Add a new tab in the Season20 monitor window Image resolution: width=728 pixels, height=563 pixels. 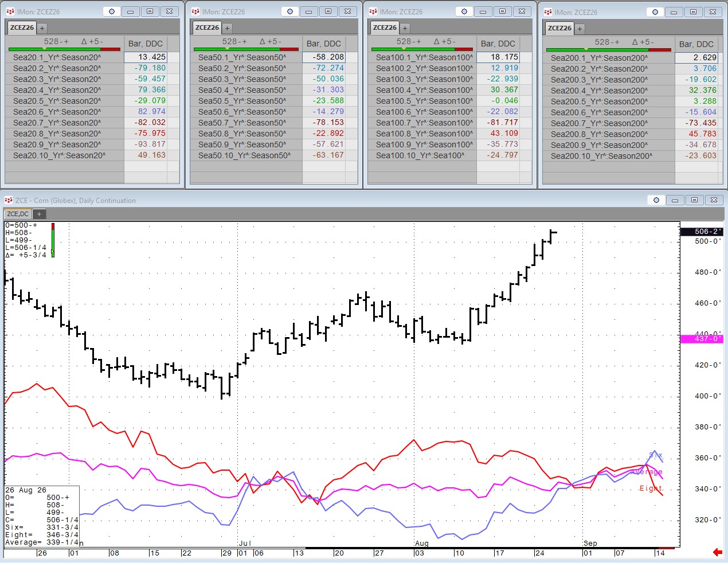pyautogui.click(x=42, y=28)
